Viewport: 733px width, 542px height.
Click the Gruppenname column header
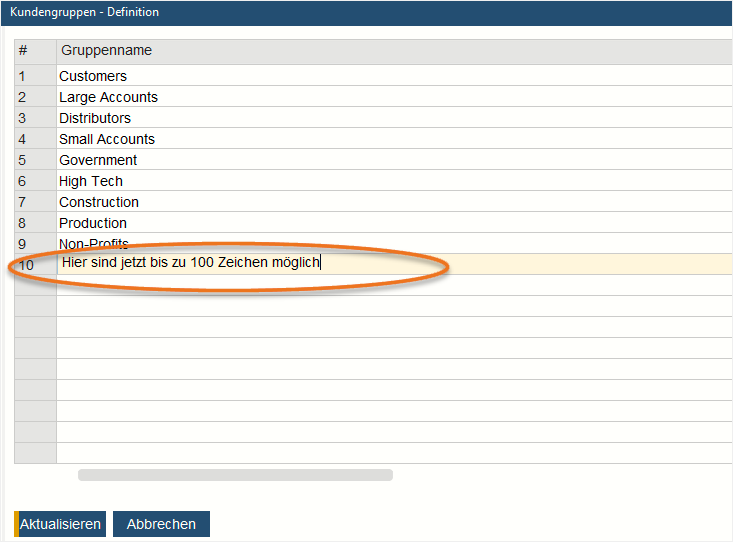pyautogui.click(x=106, y=50)
